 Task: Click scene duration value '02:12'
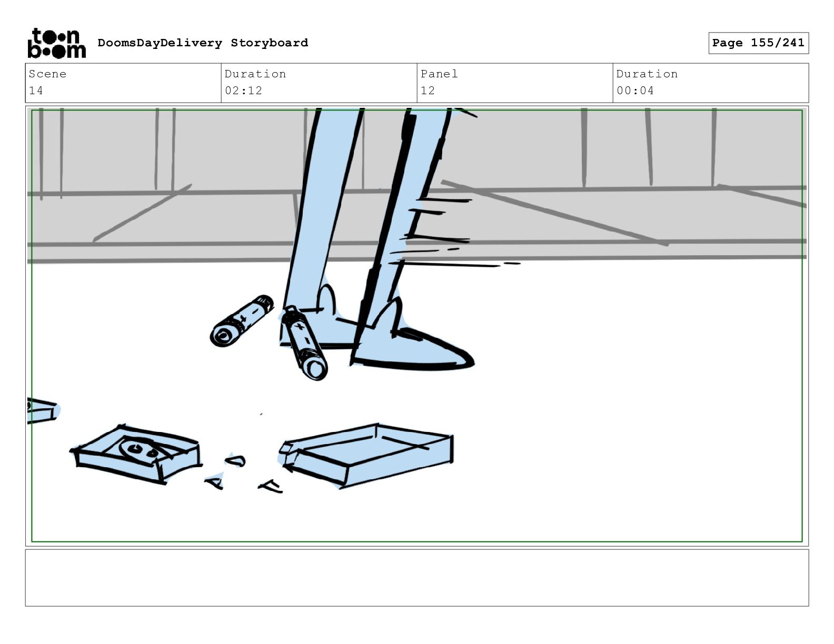243,90
